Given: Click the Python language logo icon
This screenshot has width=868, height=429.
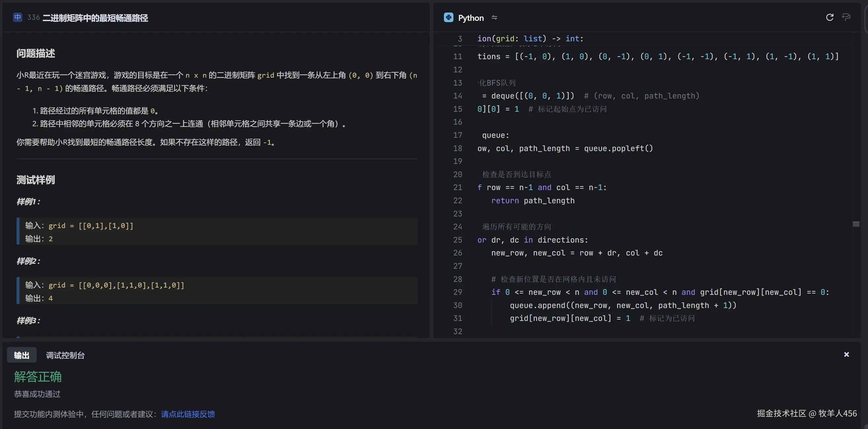Looking at the screenshot, I should tap(449, 18).
